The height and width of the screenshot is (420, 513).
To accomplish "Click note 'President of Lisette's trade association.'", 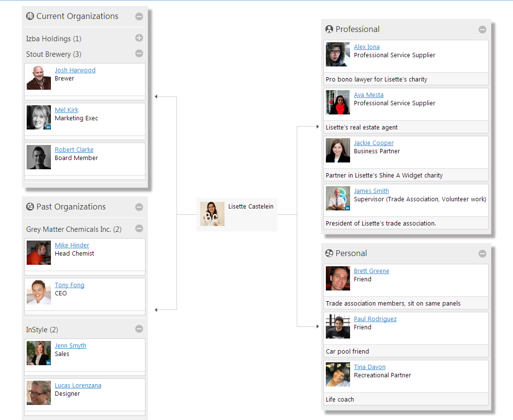I will tap(381, 223).
